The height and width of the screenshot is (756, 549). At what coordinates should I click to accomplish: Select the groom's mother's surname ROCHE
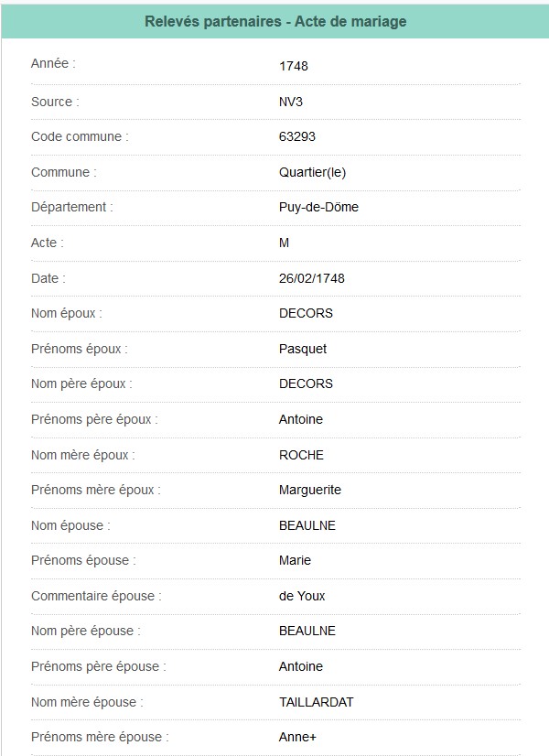(301, 455)
